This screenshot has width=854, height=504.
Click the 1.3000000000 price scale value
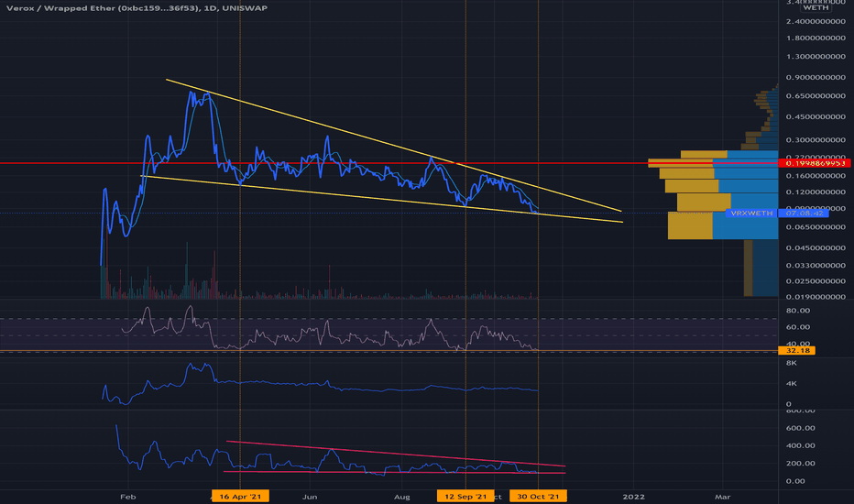click(x=816, y=56)
